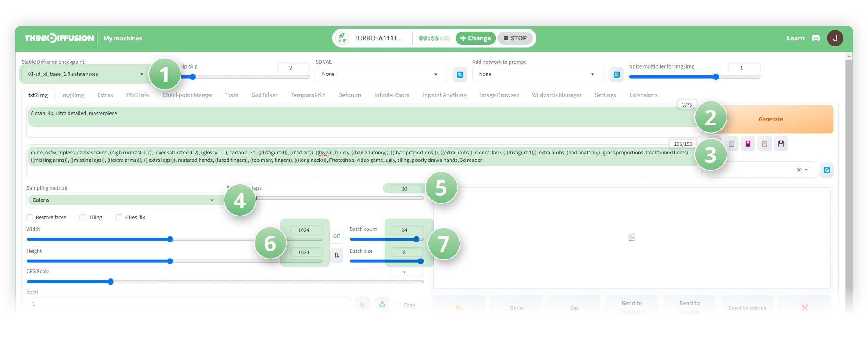The image size is (868, 347).
Task: Open the PNG Info tab
Action: 138,95
